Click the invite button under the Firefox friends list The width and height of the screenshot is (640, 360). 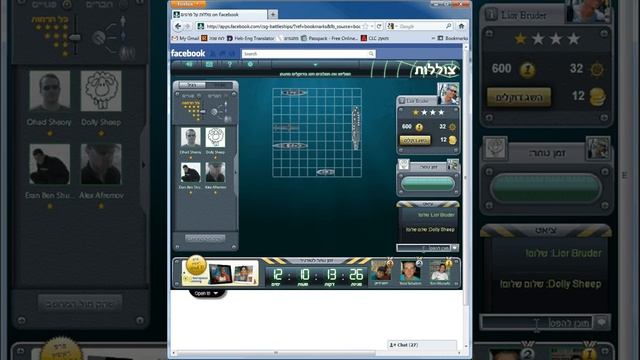click(x=205, y=238)
